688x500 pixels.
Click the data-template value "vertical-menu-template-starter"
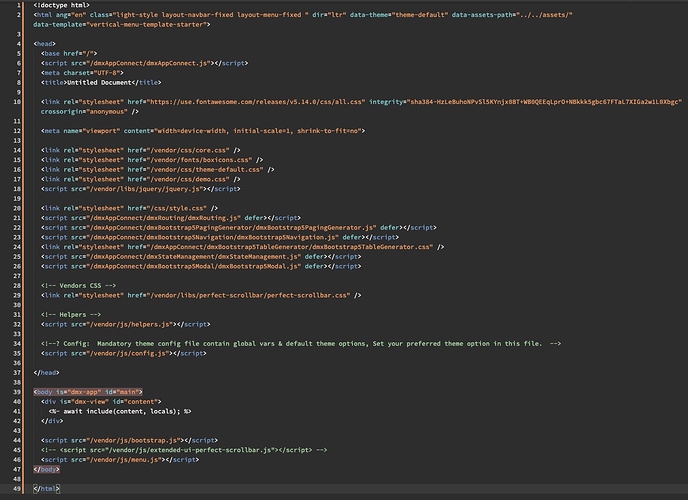point(147,25)
